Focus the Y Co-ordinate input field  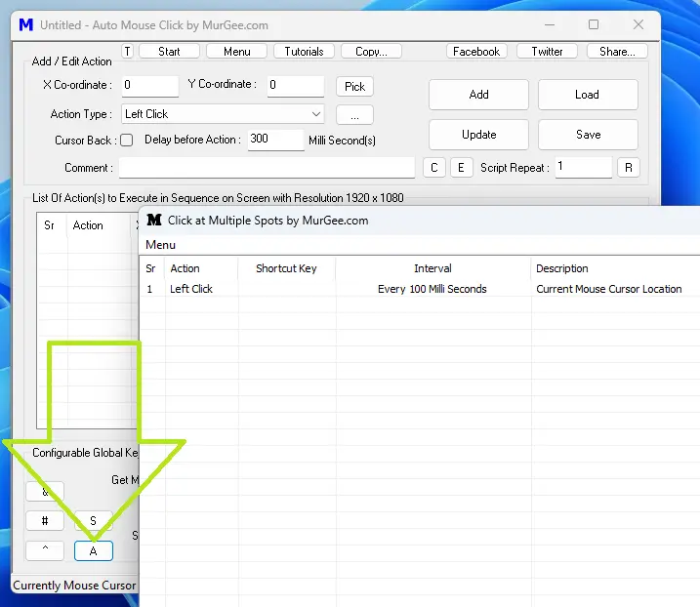tap(296, 86)
